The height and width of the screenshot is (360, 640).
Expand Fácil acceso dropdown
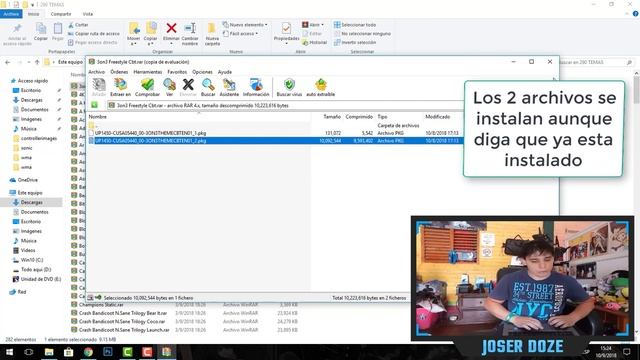pyautogui.click(x=240, y=33)
